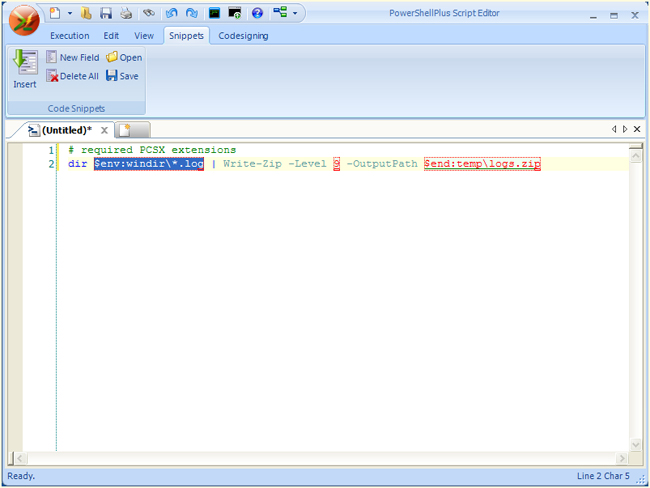Click the vertical scrollbar down arrow
The width and height of the screenshot is (650, 488).
tap(635, 444)
